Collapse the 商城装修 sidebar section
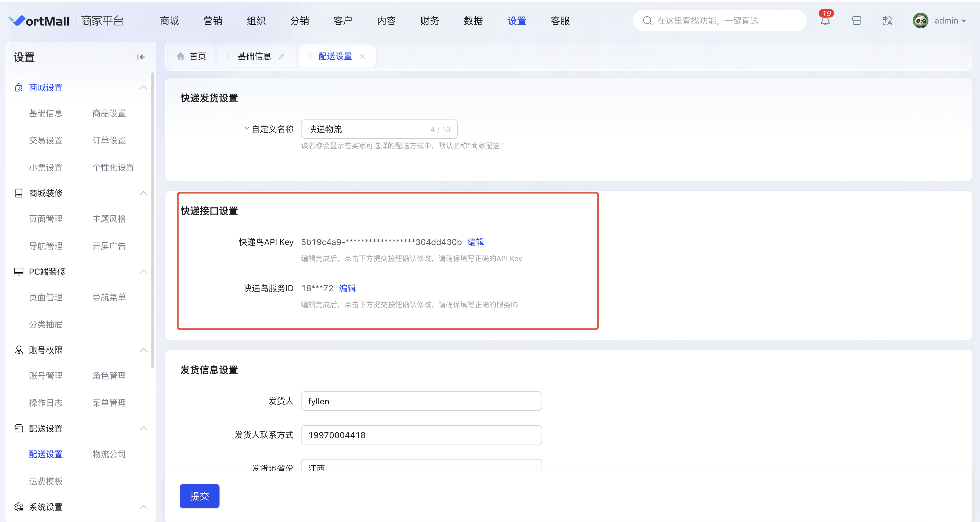The width and height of the screenshot is (980, 522). (x=144, y=193)
